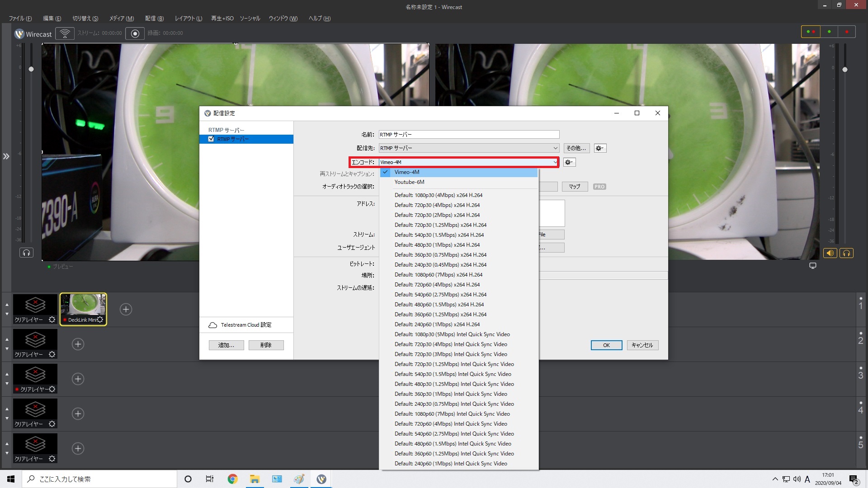Open Chrome from the Windows taskbar

(232, 479)
